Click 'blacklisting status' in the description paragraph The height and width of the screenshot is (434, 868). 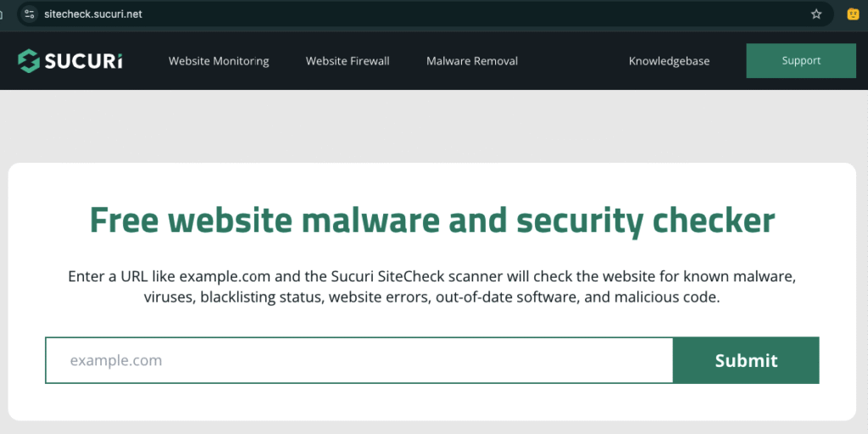click(263, 298)
